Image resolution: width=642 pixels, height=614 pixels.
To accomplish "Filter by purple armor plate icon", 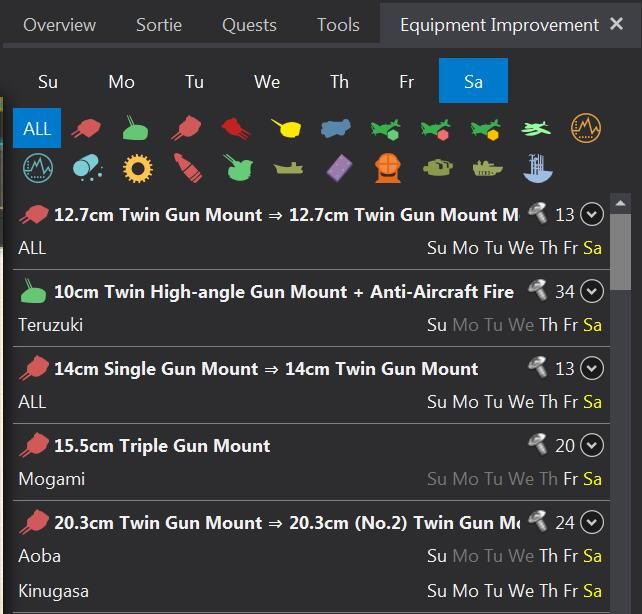I will coord(339,168).
